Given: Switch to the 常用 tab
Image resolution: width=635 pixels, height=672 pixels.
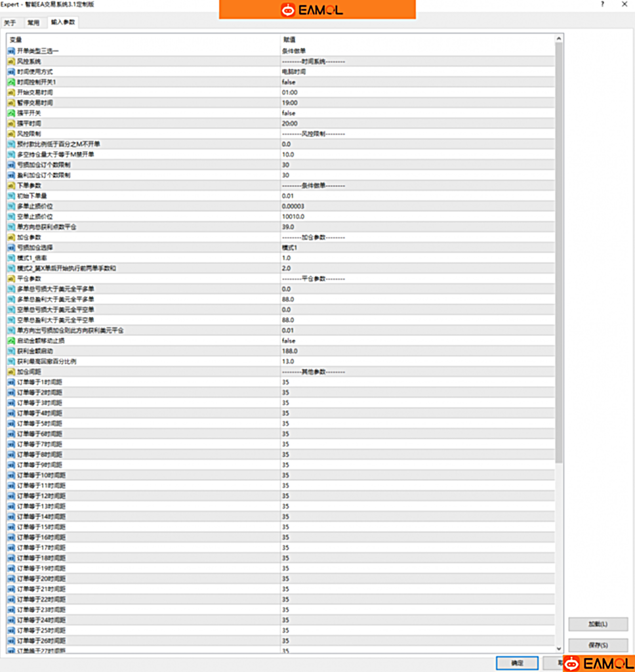Looking at the screenshot, I should (x=33, y=22).
